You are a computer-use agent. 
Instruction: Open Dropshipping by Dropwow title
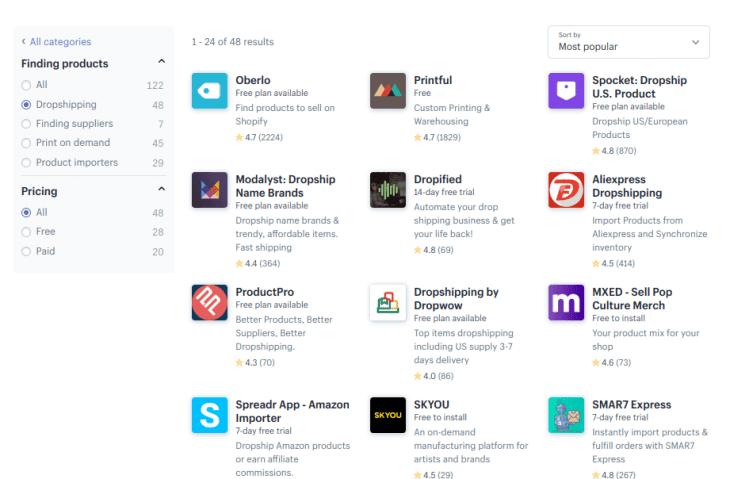(456, 299)
